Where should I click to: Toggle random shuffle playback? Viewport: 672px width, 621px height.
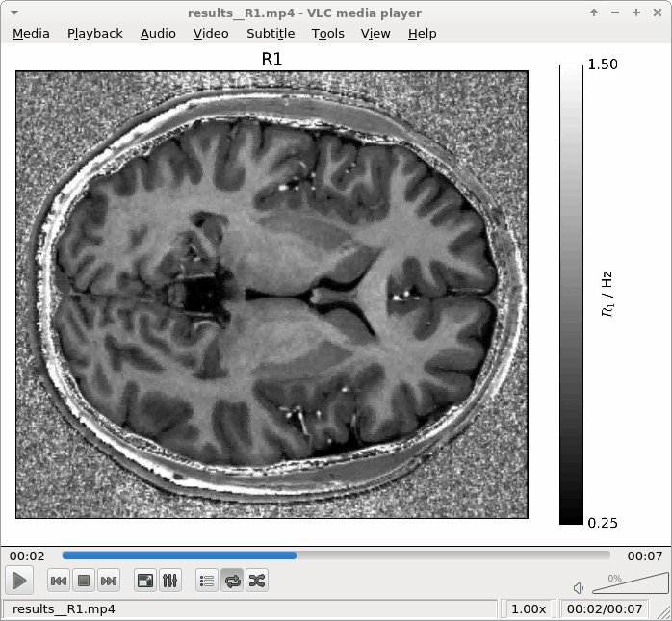click(x=256, y=581)
